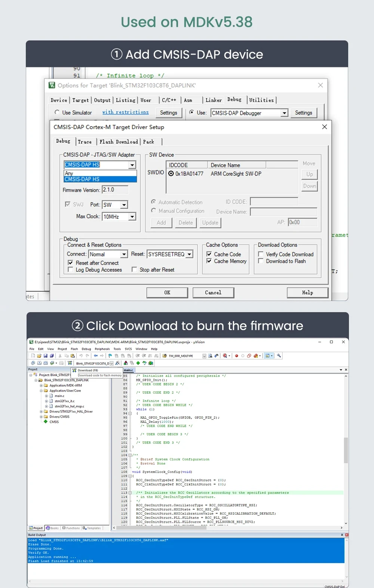Click the Manage Run-Time Environment green diamond icon
Screen dimensions: 374x588
138,363
